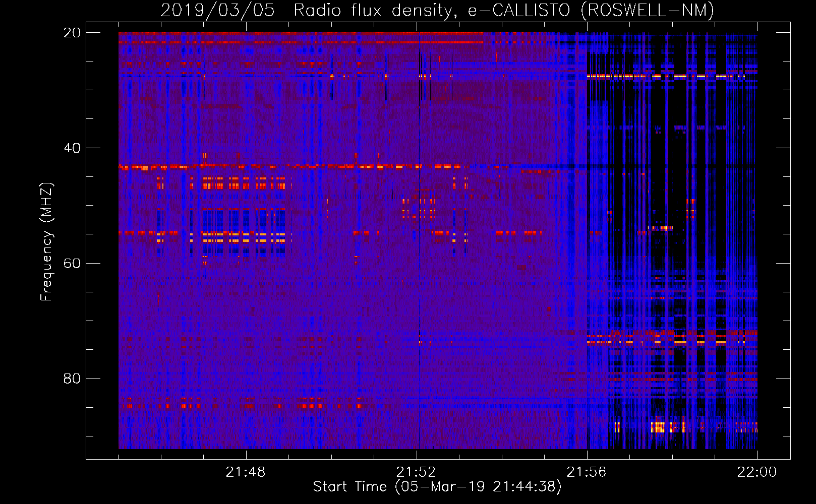Click the 21:48 time tick label
This screenshot has width=816, height=504.
(x=246, y=472)
